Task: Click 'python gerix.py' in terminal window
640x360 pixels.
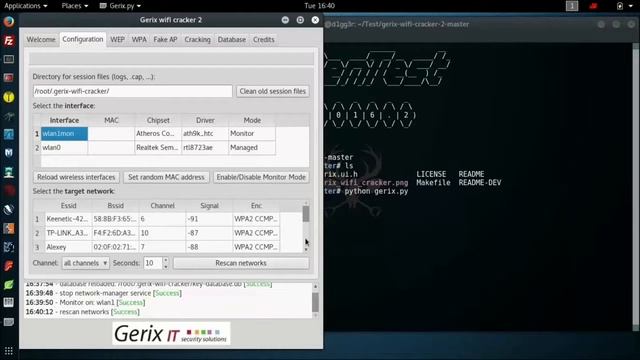Action: point(376,191)
